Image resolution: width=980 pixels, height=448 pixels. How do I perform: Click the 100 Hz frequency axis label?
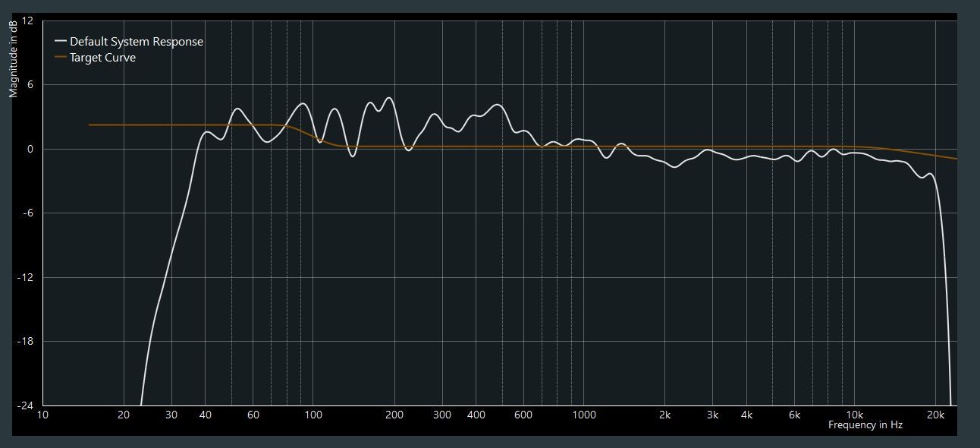tap(313, 415)
